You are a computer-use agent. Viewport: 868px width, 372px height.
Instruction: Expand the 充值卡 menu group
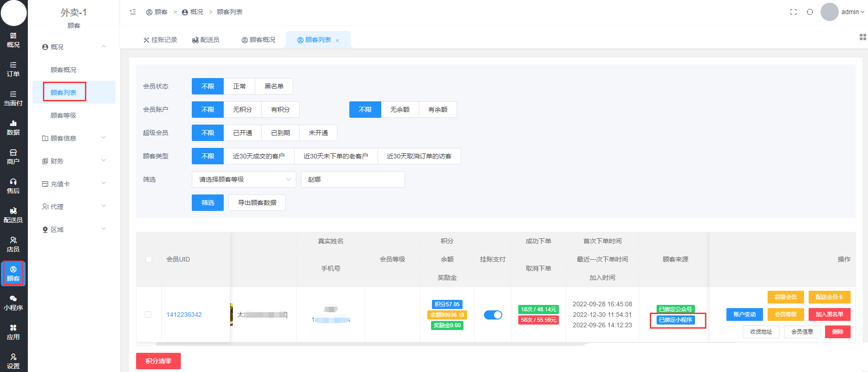click(74, 184)
